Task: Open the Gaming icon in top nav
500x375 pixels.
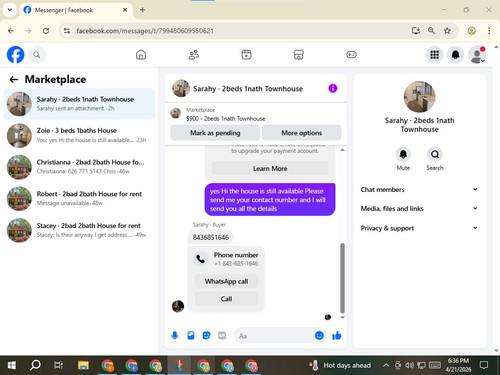Action: 351,55
